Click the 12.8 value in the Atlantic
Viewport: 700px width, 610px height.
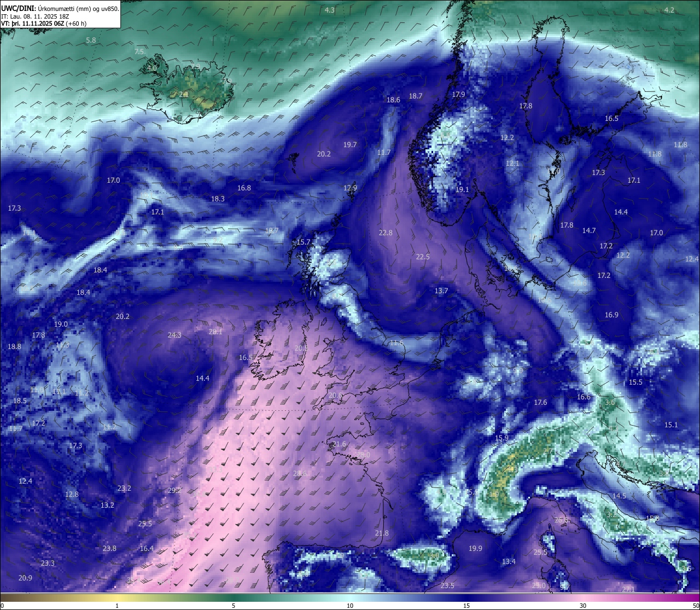72,495
